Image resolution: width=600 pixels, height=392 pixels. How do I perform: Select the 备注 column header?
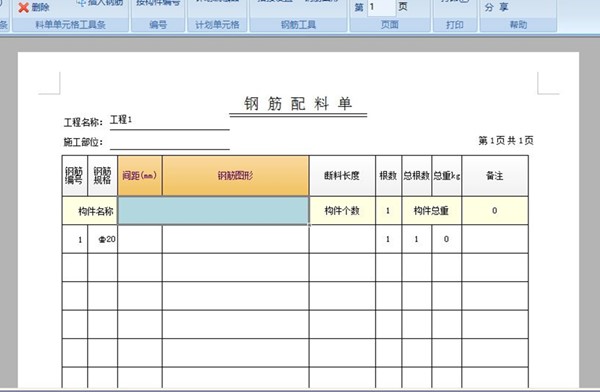pos(495,175)
